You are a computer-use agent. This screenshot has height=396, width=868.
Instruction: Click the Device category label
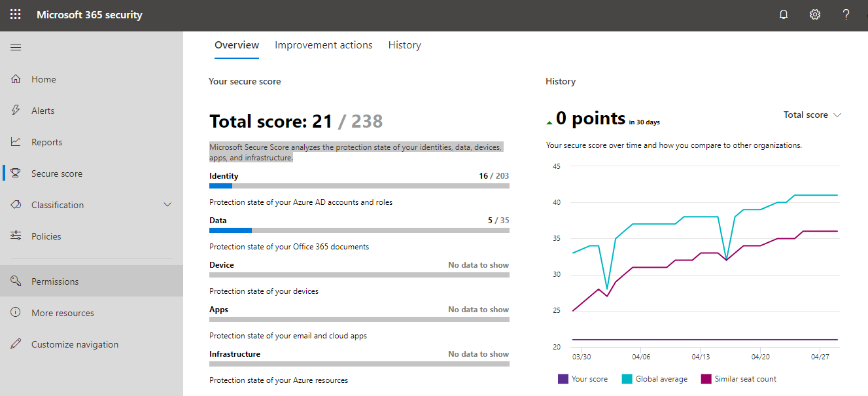[222, 265]
